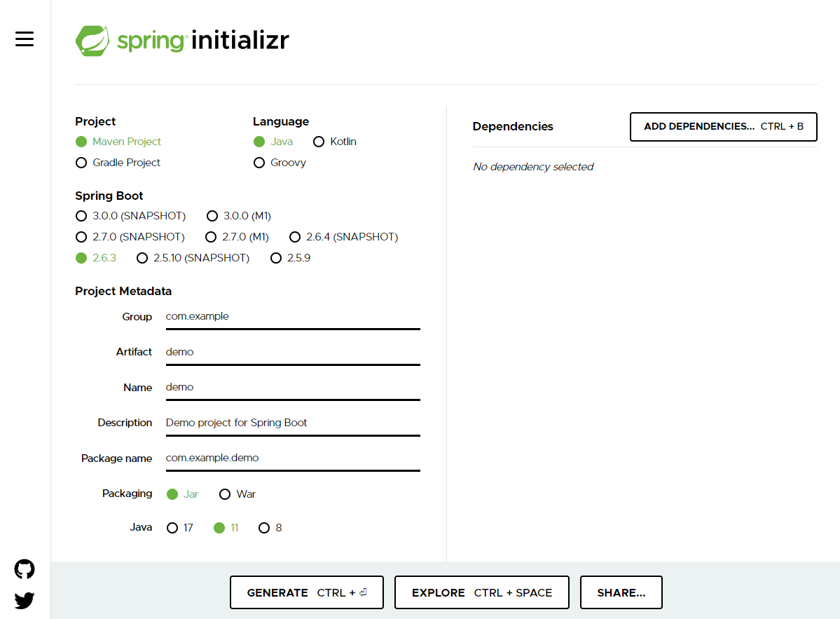Select Spring Boot 2.6.4 (SNAPSHOT)
This screenshot has width=840, height=619.
(344, 237)
